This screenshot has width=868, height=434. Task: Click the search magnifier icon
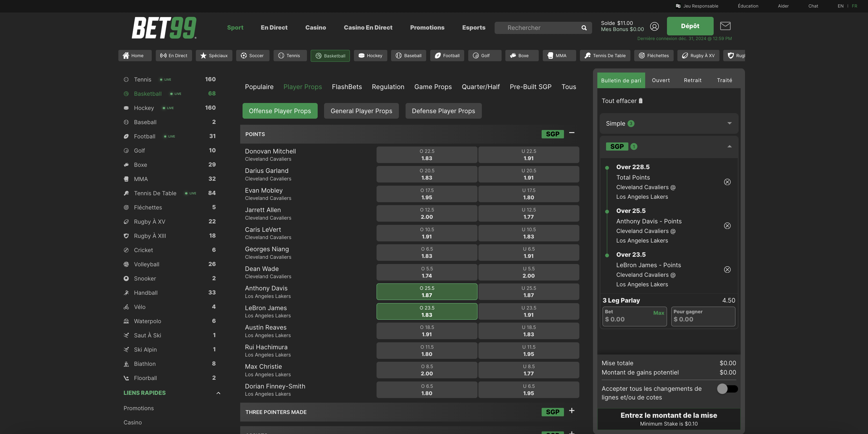click(x=584, y=28)
